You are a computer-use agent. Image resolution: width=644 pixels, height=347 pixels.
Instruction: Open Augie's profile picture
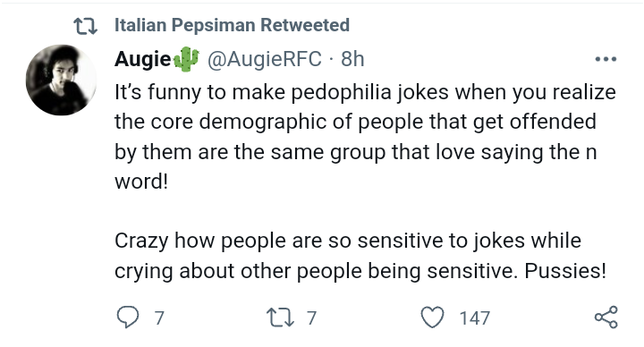[61, 80]
